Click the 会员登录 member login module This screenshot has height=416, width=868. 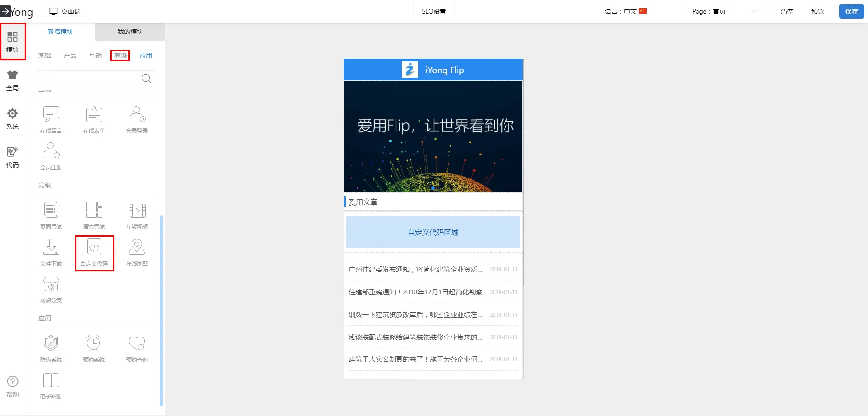[x=137, y=120]
